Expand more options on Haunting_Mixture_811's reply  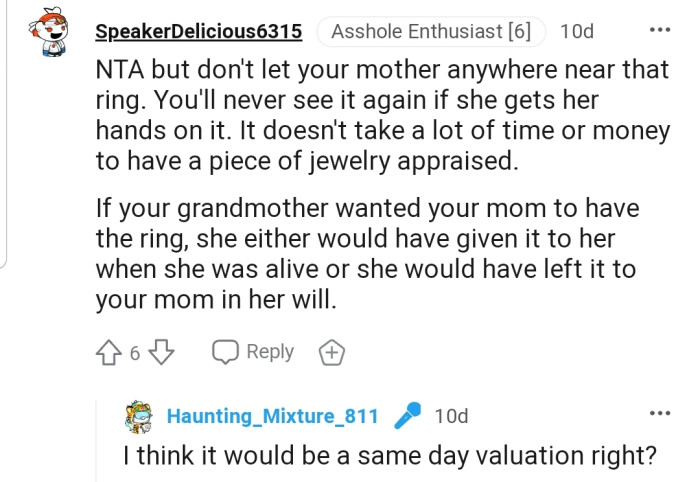(x=660, y=413)
